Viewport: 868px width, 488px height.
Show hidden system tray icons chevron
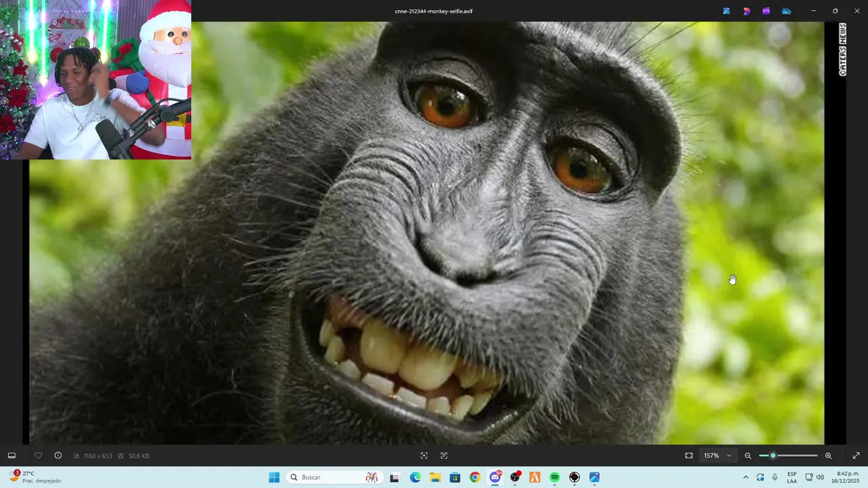point(746,477)
